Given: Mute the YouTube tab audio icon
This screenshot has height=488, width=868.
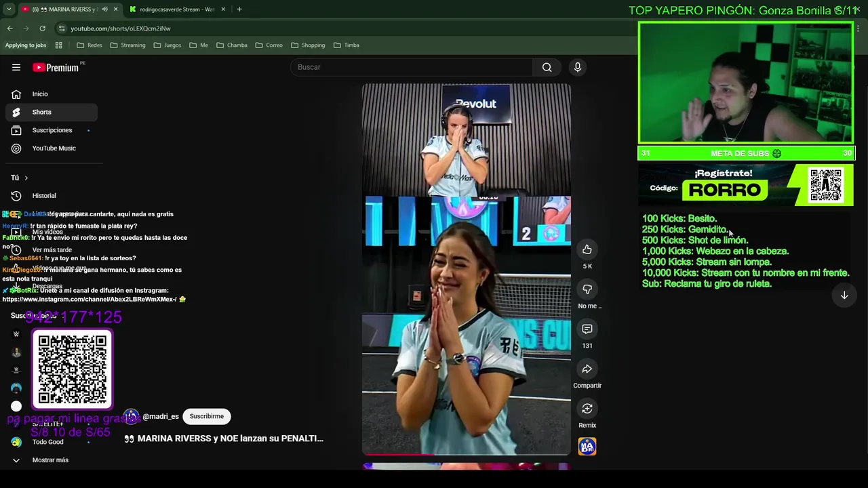Looking at the screenshot, I should coord(104,9).
